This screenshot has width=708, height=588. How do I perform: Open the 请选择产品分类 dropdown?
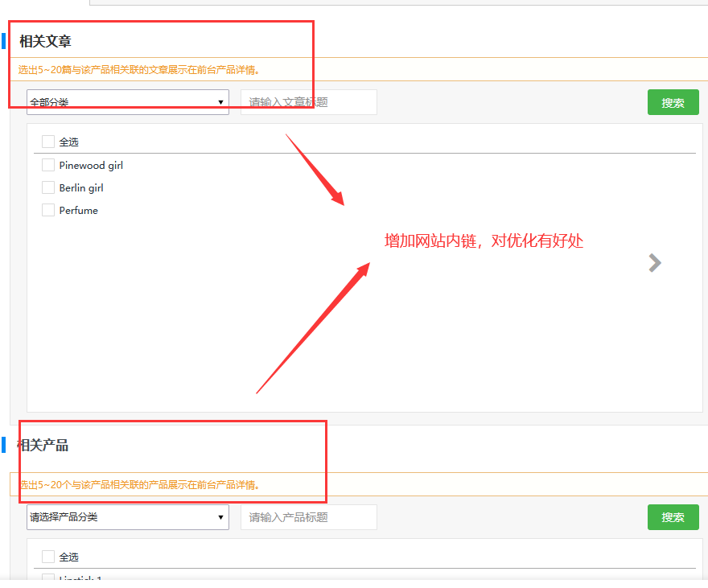(x=127, y=517)
